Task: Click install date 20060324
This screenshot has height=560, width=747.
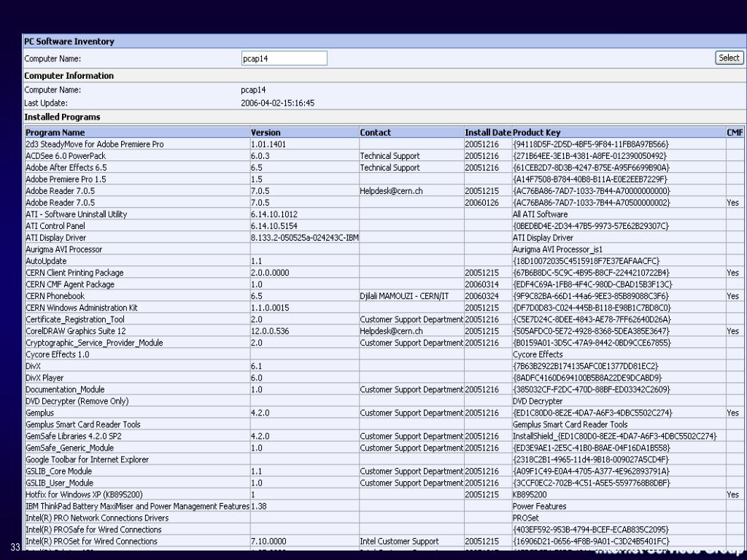Action: tap(482, 296)
